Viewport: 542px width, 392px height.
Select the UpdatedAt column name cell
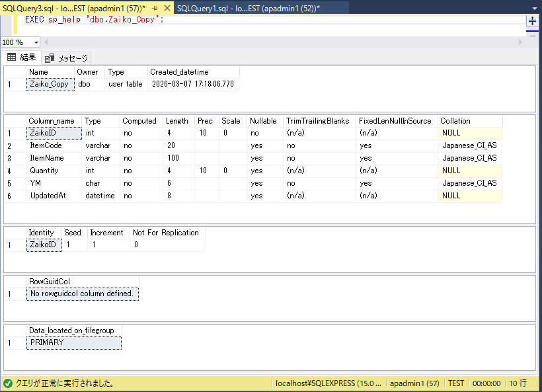(x=48, y=196)
